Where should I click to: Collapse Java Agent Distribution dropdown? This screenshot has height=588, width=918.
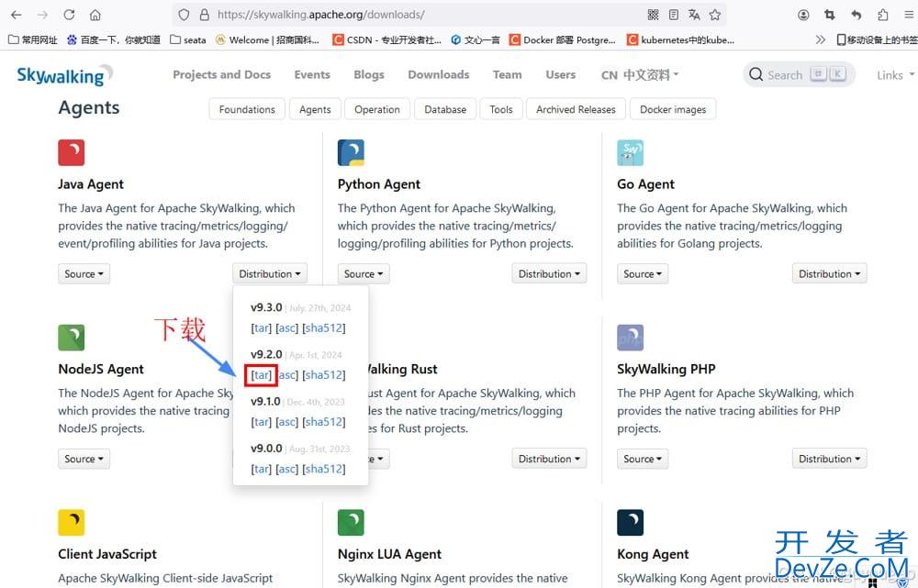point(269,273)
